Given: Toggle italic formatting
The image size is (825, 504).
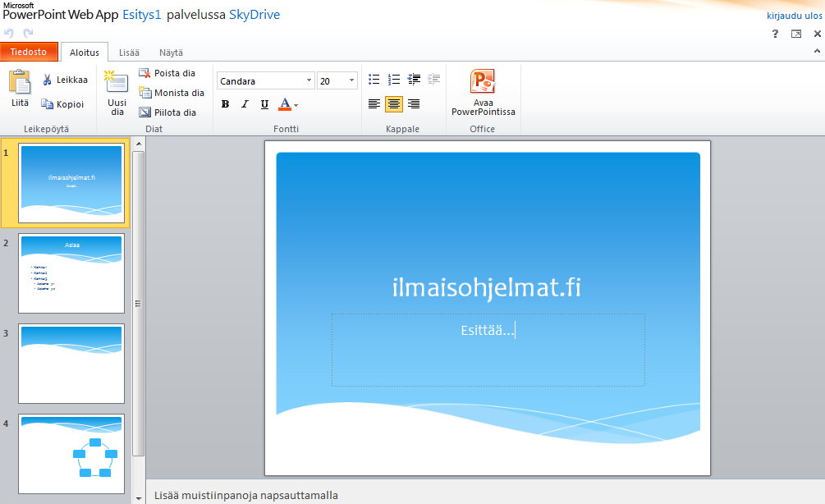Looking at the screenshot, I should [x=245, y=104].
